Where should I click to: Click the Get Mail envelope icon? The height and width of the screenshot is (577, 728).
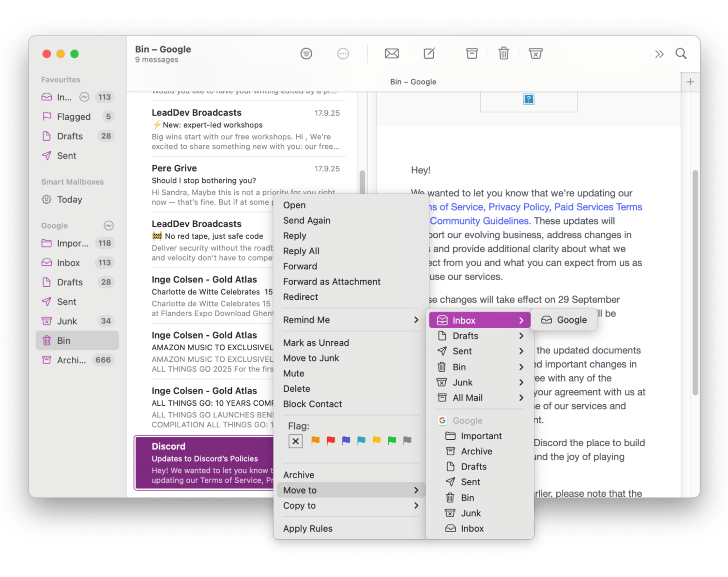pos(392,54)
